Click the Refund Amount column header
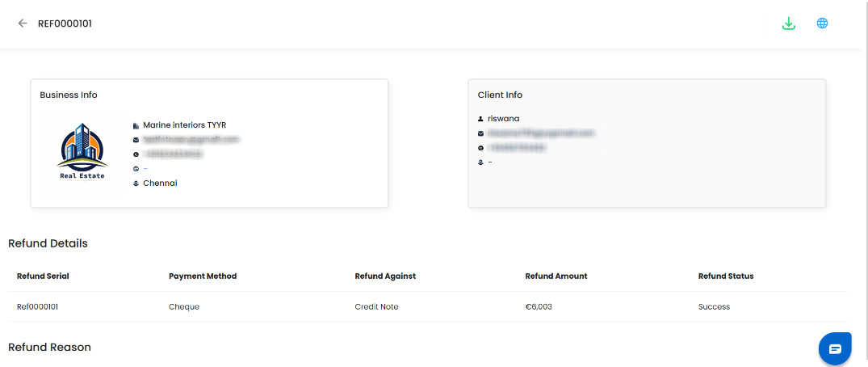 556,276
